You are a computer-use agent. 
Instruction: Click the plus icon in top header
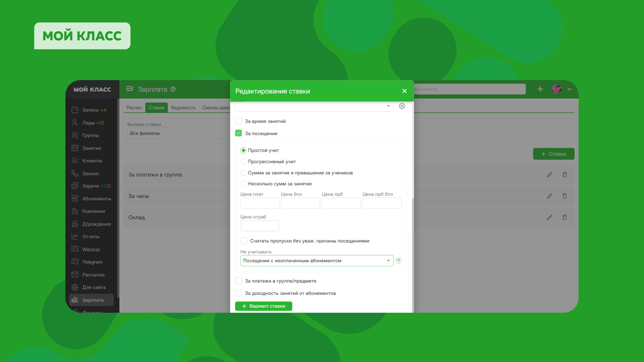[540, 89]
